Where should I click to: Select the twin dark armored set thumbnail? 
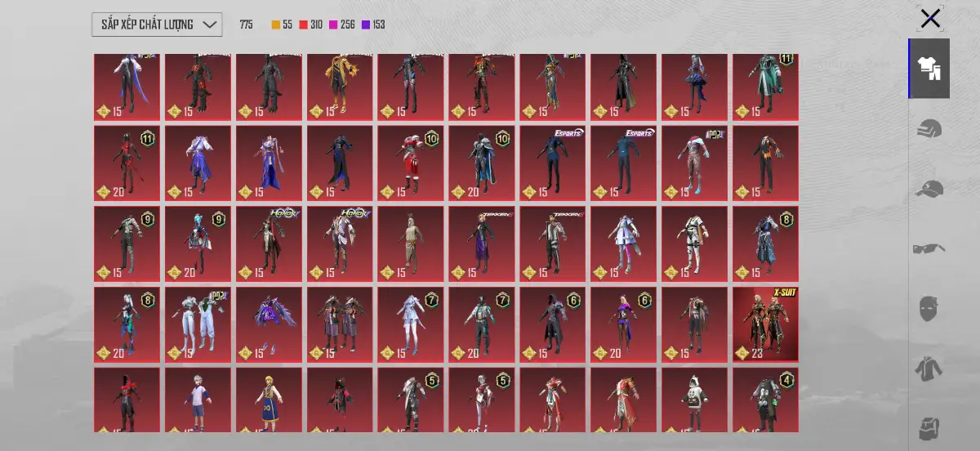click(x=340, y=324)
